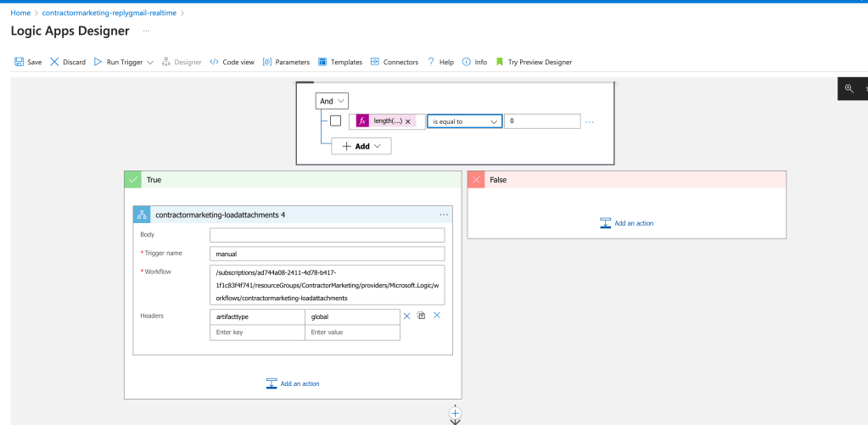Click the Enter key header field
The width and height of the screenshot is (868, 425).
click(257, 333)
